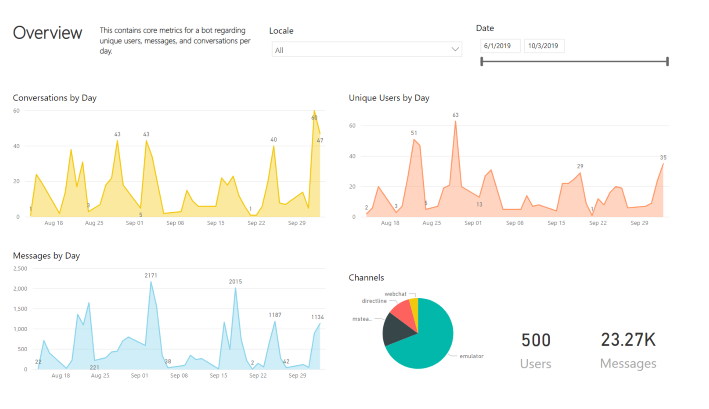
Task: Open the Locale dropdown set to All
Action: [x=367, y=49]
